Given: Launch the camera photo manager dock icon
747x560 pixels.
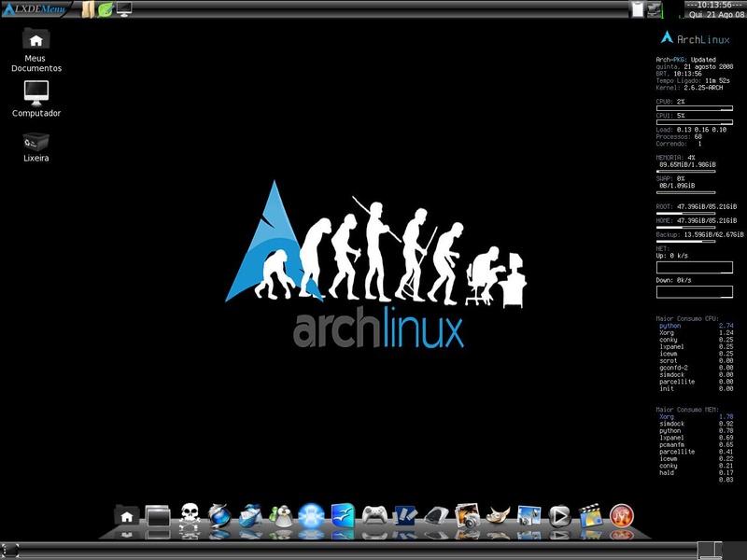Looking at the screenshot, I should pyautogui.click(x=468, y=516).
